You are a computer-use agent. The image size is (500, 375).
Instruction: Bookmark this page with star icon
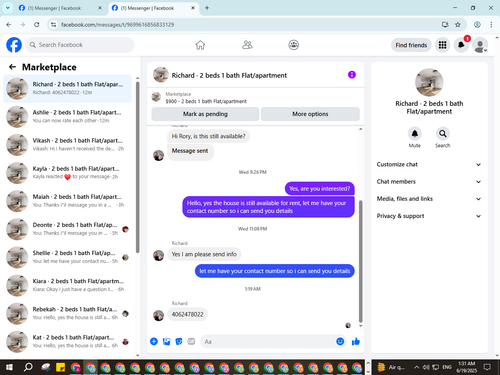[458, 24]
